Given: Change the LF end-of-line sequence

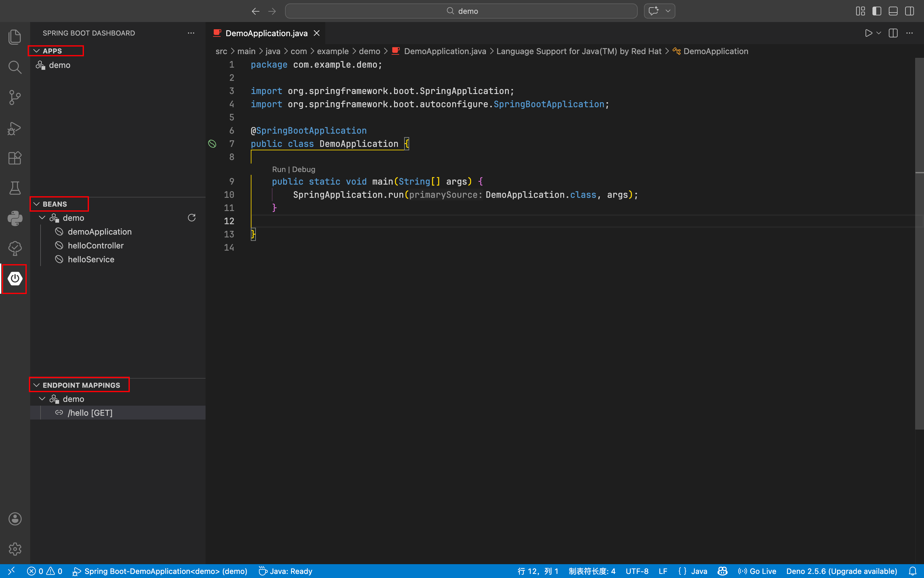Looking at the screenshot, I should point(663,571).
